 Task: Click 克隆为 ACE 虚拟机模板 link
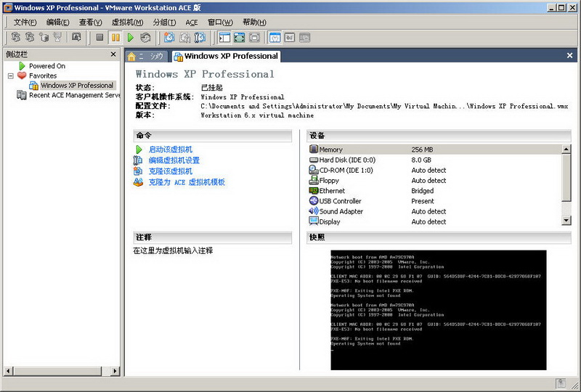pos(187,182)
